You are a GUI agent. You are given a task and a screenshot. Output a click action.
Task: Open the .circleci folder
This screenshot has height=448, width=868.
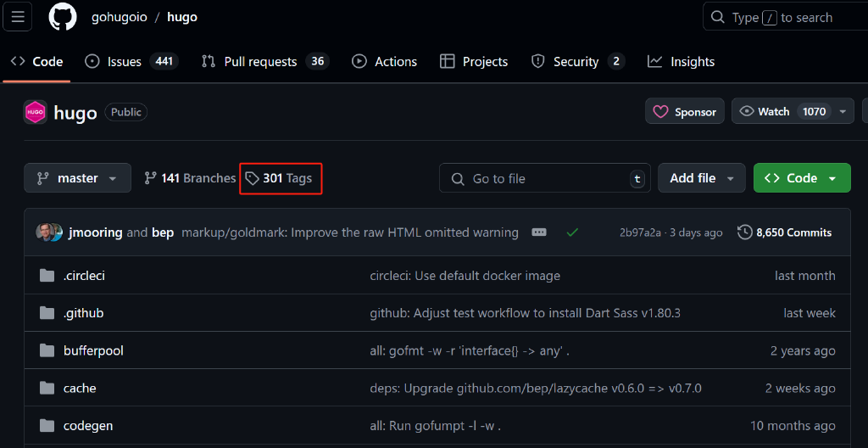[x=84, y=276]
